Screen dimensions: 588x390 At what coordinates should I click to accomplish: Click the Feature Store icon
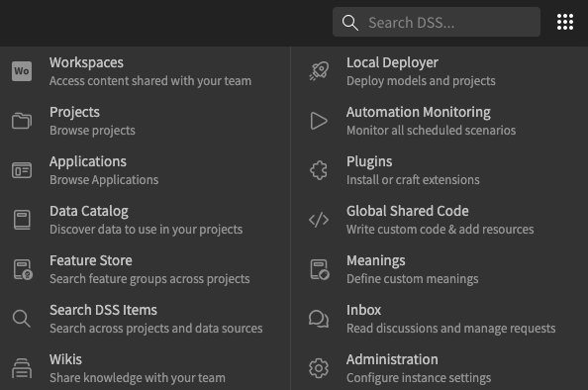click(23, 269)
